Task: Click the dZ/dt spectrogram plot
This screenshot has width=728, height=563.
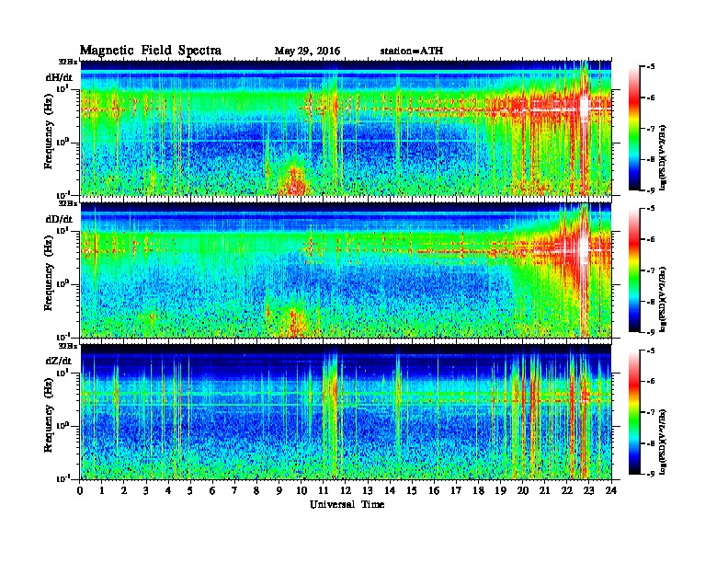Action: [x=346, y=412]
